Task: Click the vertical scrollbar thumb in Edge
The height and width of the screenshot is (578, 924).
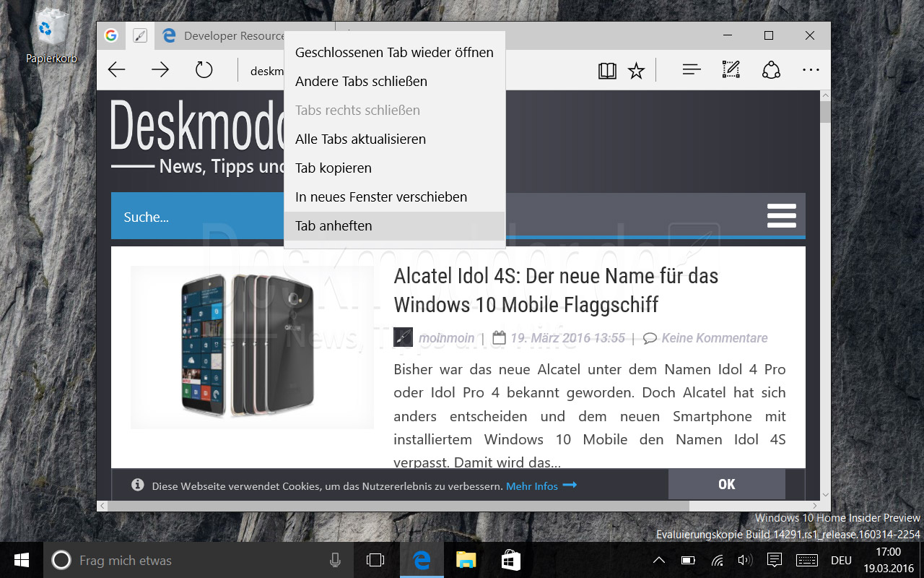Action: 824,113
